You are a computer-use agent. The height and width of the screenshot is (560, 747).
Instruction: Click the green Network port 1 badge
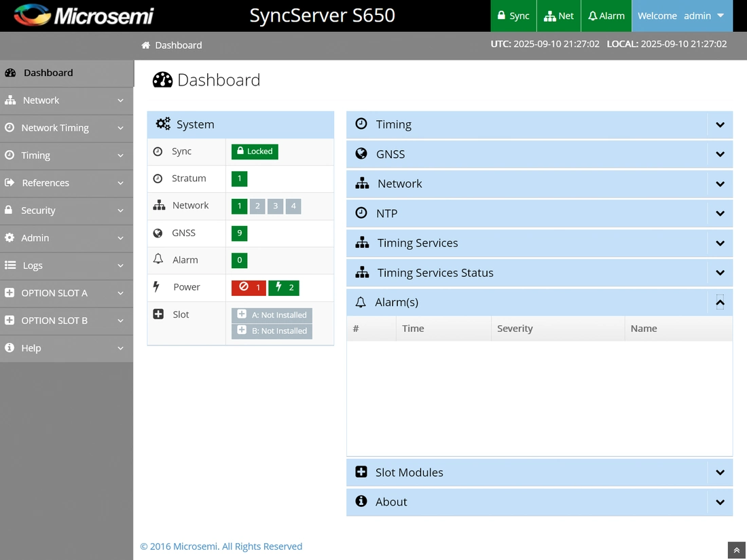pos(239,206)
